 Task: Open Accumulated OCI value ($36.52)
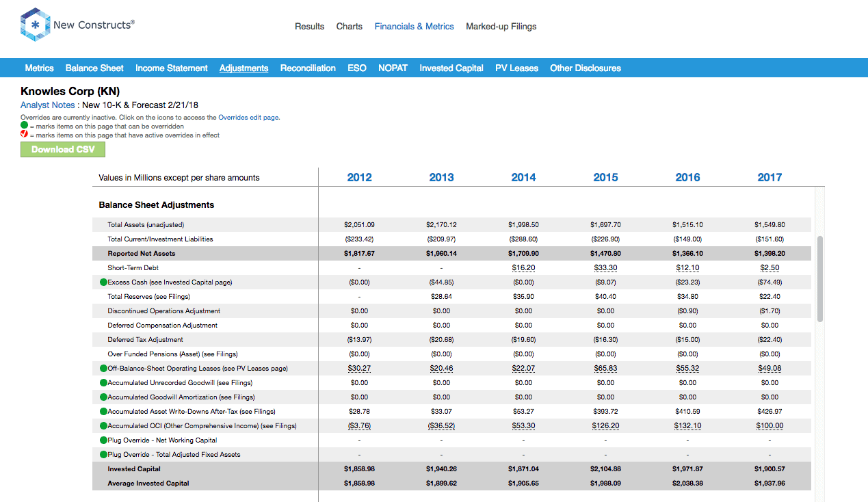tap(441, 426)
